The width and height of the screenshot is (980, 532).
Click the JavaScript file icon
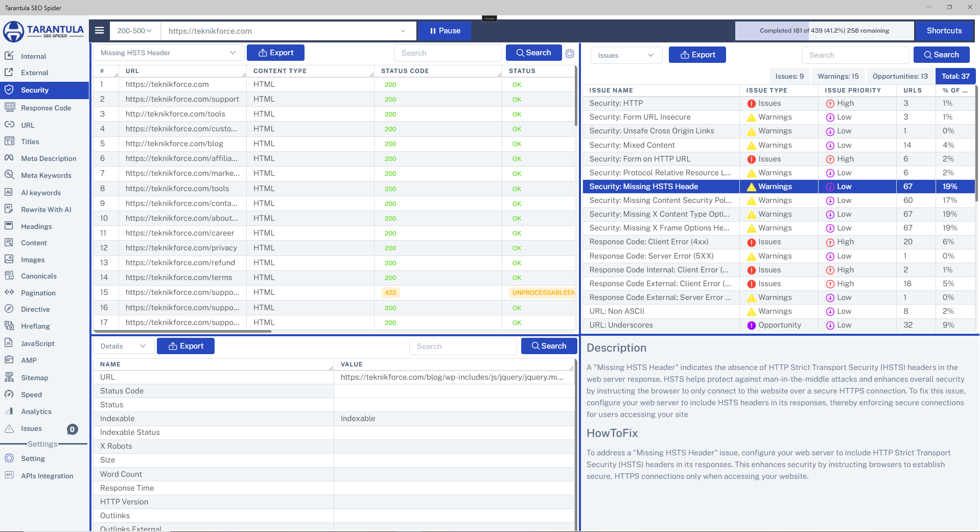click(9, 343)
